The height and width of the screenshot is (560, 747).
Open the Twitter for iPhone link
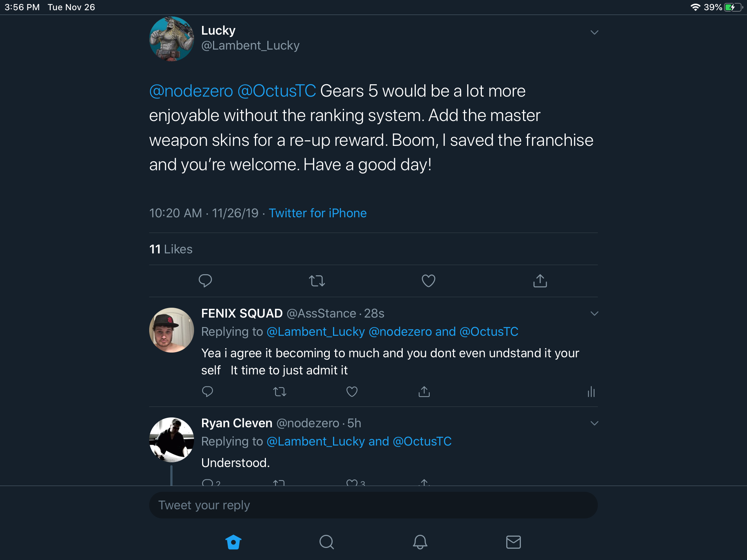click(317, 213)
